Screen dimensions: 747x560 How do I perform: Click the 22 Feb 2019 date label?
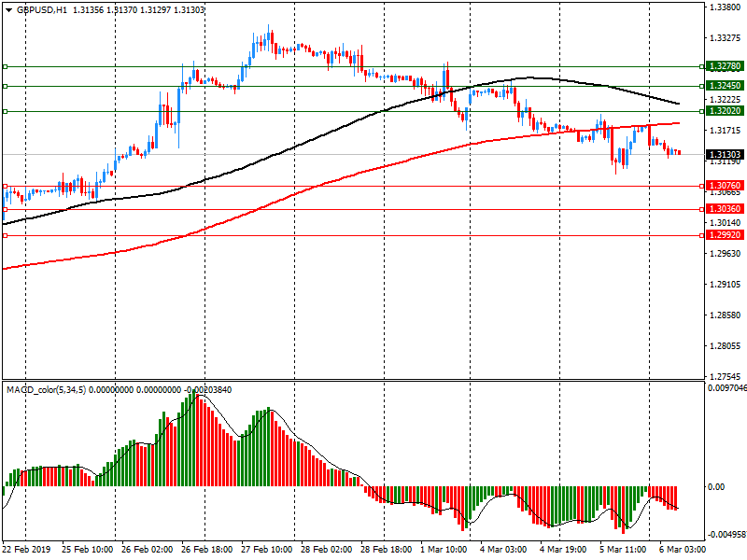27,550
